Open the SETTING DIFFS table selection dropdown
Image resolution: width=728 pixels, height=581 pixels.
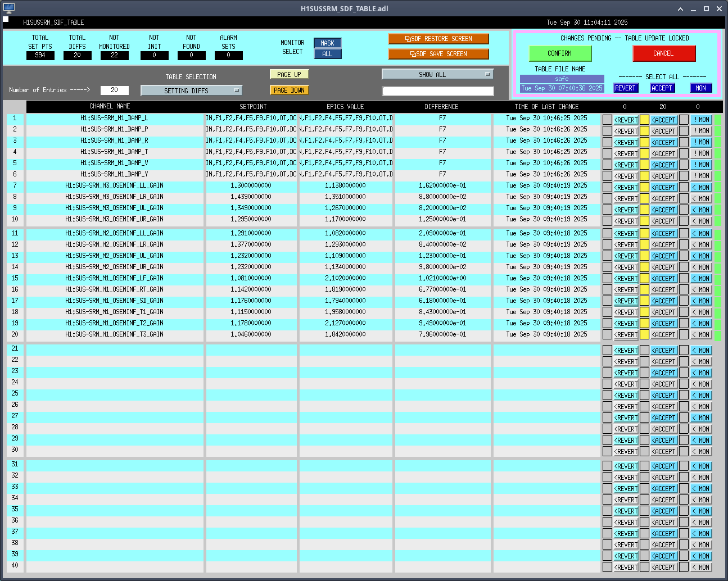(x=191, y=90)
